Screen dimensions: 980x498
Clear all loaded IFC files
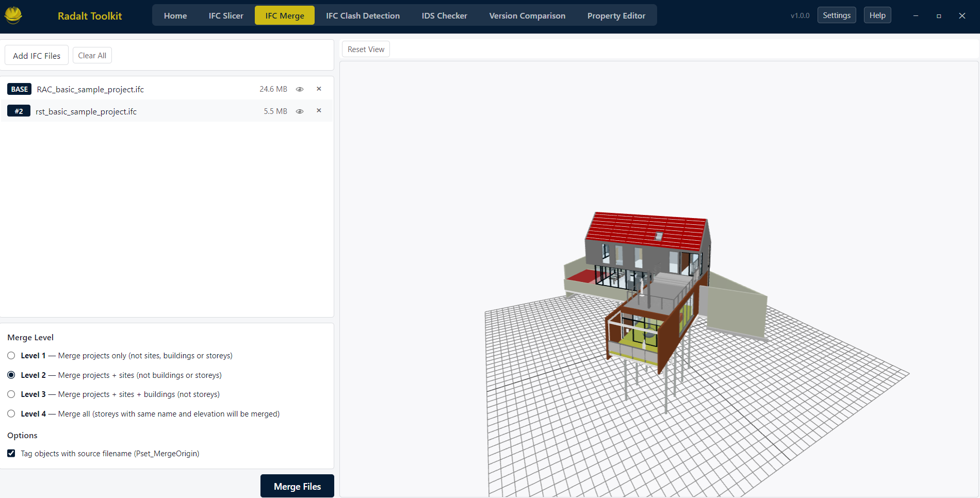(92, 55)
